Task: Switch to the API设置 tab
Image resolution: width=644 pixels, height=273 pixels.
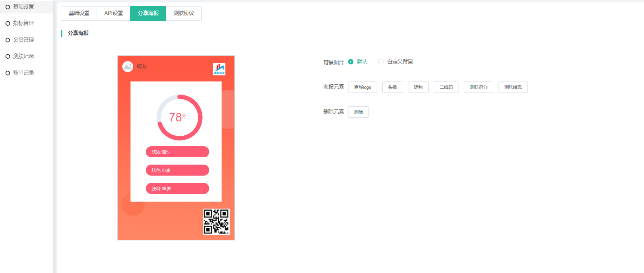Action: [114, 13]
